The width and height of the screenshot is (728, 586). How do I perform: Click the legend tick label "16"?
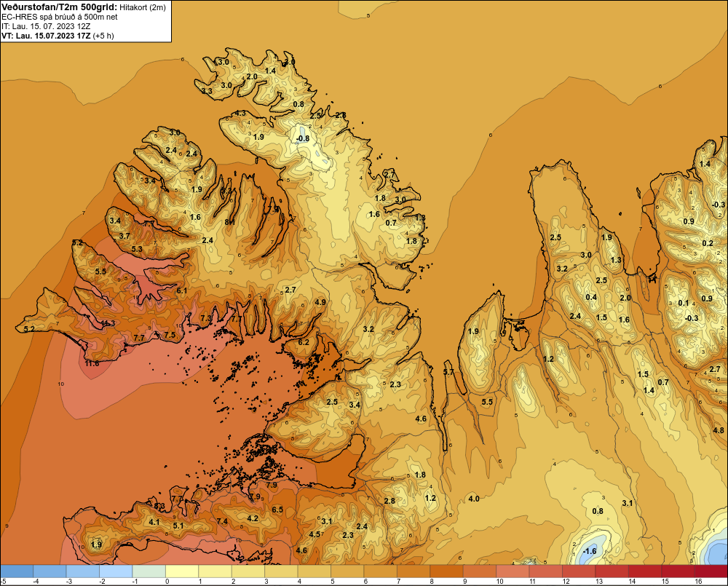tap(698, 582)
